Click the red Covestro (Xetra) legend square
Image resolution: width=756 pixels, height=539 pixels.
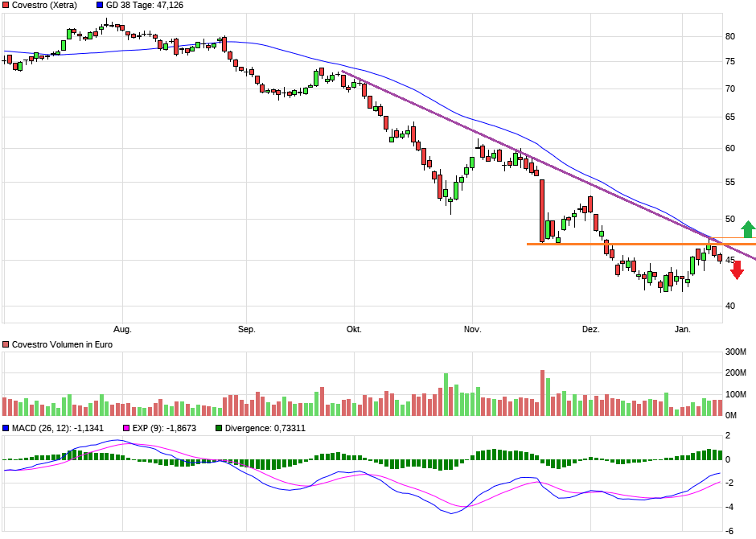tap(6, 6)
